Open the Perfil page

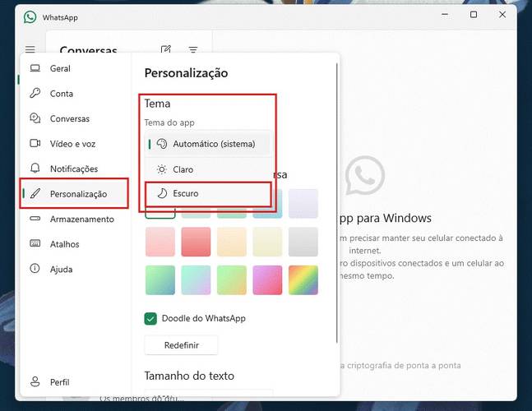point(74,382)
